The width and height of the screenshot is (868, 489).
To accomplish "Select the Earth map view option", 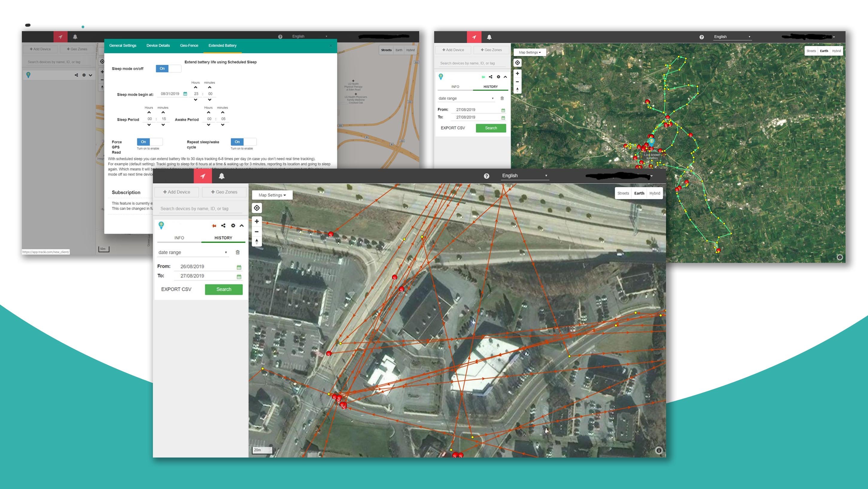I will coord(639,193).
